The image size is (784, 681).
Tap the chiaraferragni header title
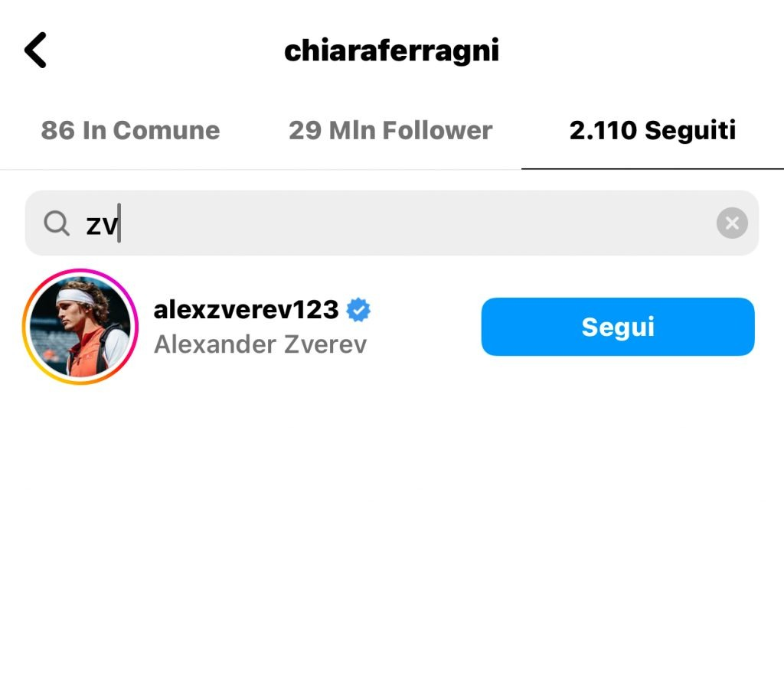pyautogui.click(x=391, y=51)
